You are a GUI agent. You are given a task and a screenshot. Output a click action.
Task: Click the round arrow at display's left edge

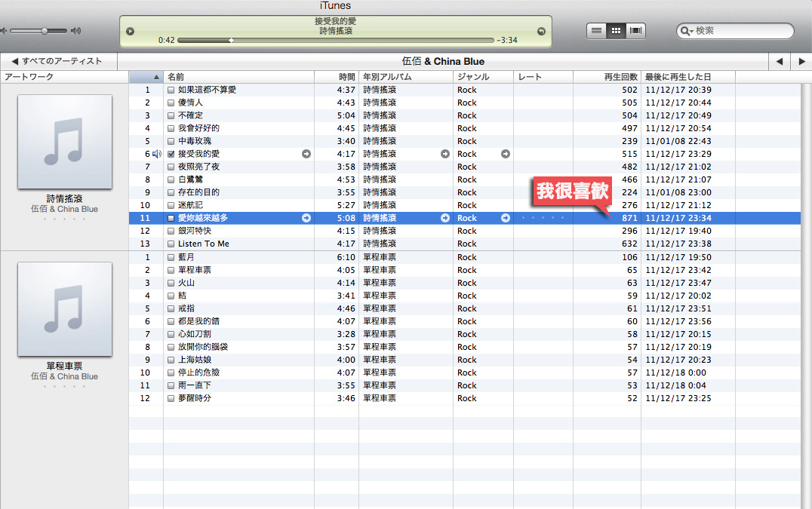point(131,32)
